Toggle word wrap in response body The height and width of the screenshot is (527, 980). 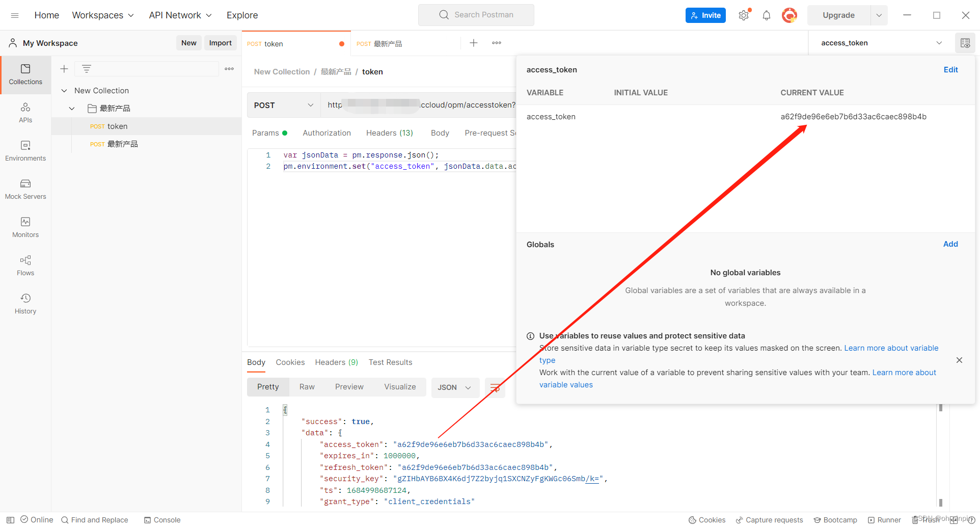pos(495,387)
